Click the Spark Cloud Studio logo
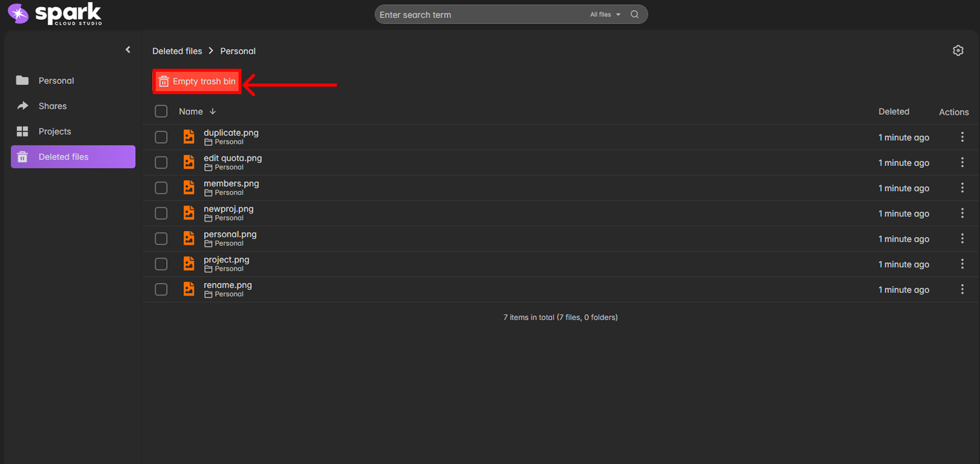The width and height of the screenshot is (980, 464). [x=55, y=14]
